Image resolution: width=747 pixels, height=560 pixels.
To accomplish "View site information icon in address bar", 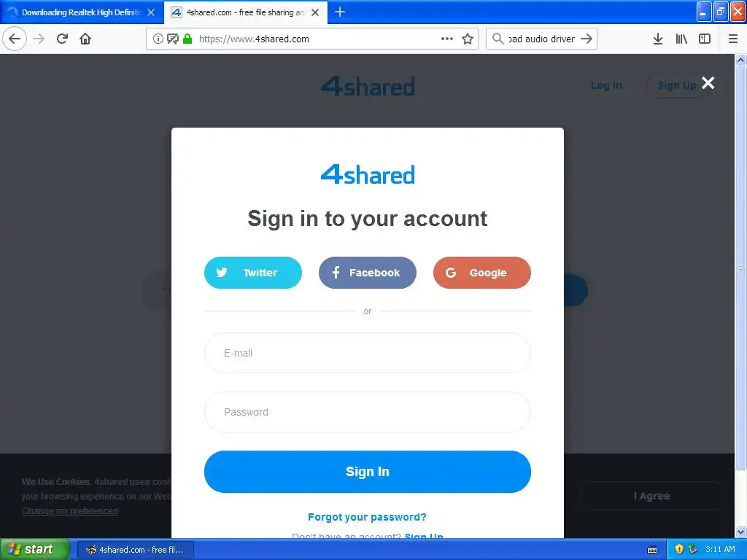I will (x=158, y=39).
